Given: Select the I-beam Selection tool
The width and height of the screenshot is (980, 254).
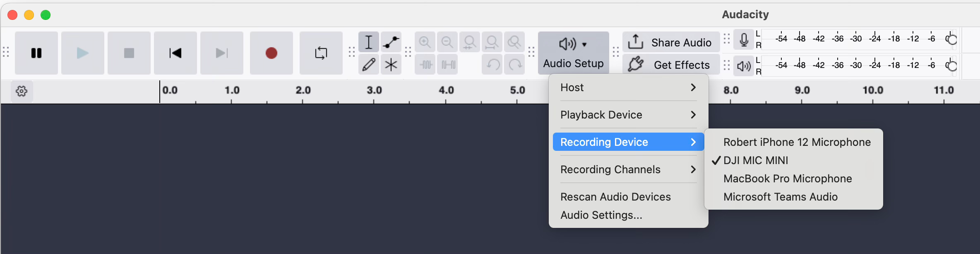Looking at the screenshot, I should [369, 42].
